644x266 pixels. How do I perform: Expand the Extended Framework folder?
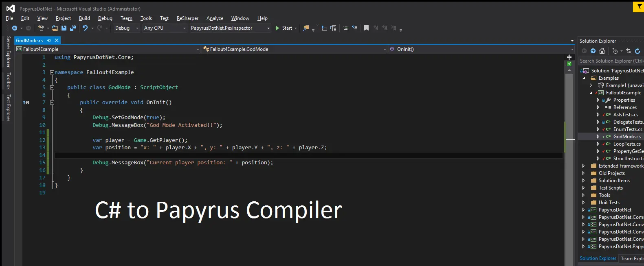pos(584,166)
